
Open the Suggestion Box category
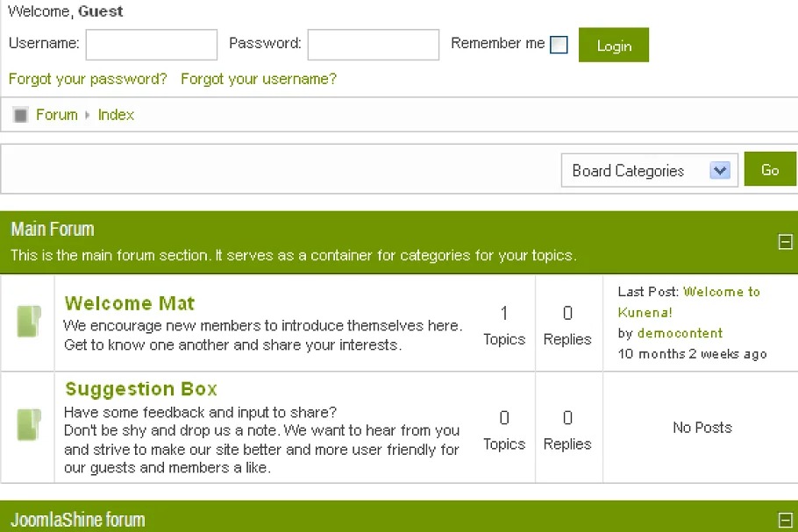point(141,389)
